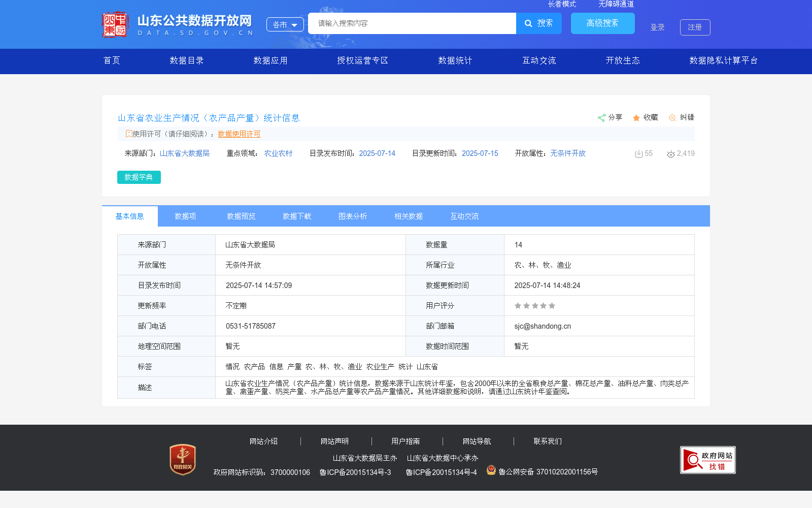
Task: Enable 长者模式 elder mode
Action: pyautogui.click(x=562, y=4)
